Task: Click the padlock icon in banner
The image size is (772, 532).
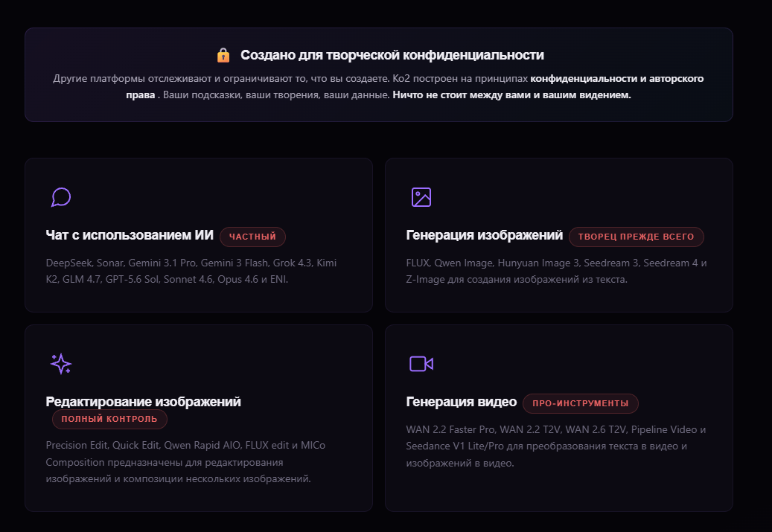Action: [223, 55]
